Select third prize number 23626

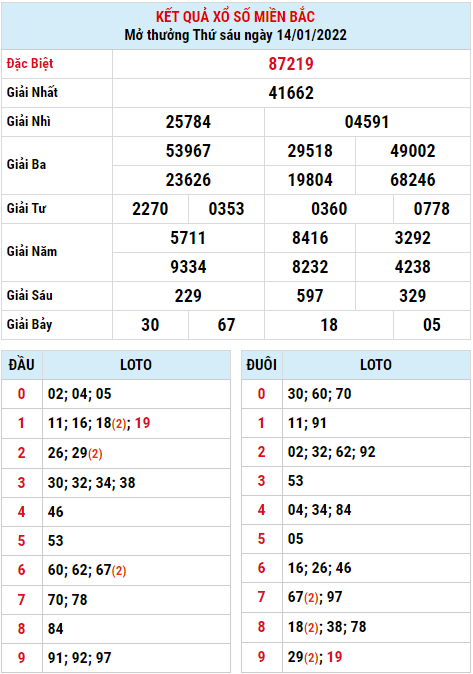pos(188,180)
